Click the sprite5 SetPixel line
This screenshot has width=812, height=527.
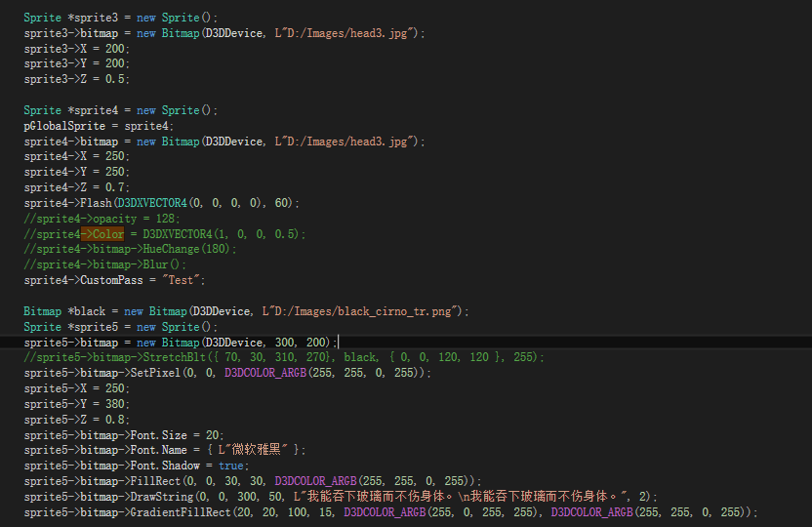click(227, 373)
